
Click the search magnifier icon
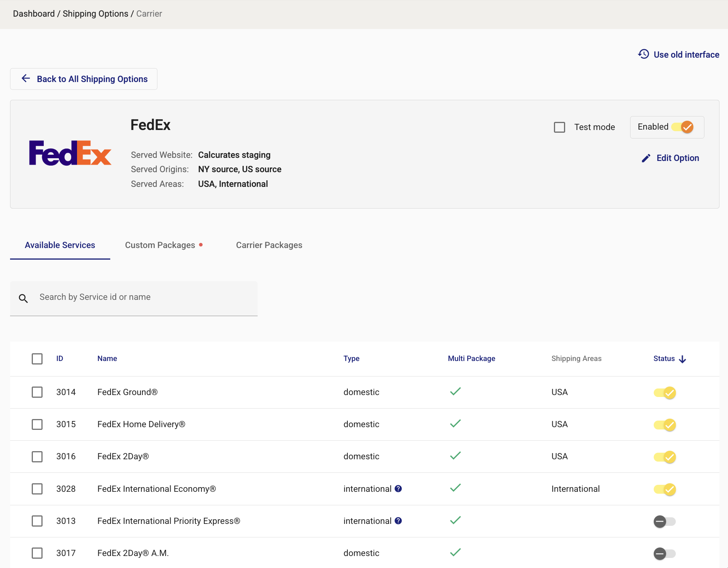(x=23, y=298)
